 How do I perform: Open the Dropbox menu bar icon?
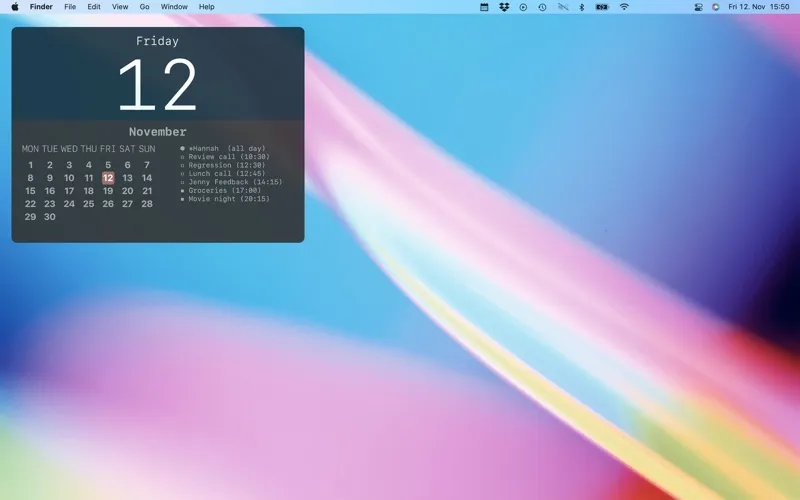[504, 7]
